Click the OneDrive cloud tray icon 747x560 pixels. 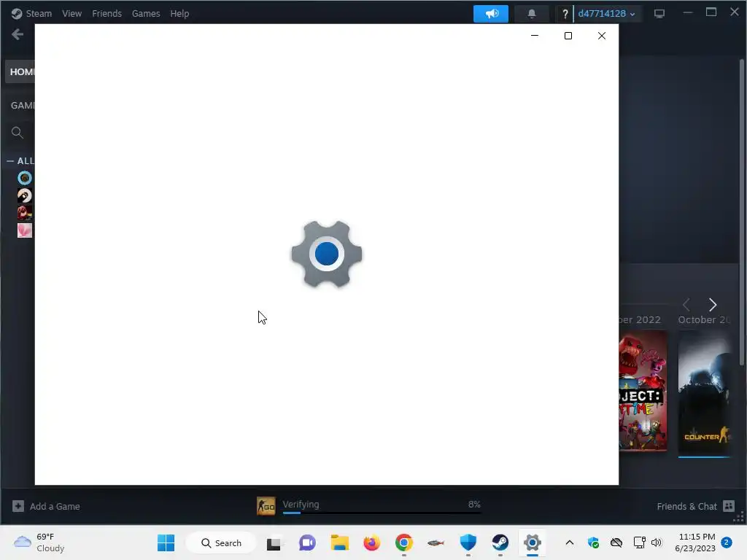click(x=616, y=542)
